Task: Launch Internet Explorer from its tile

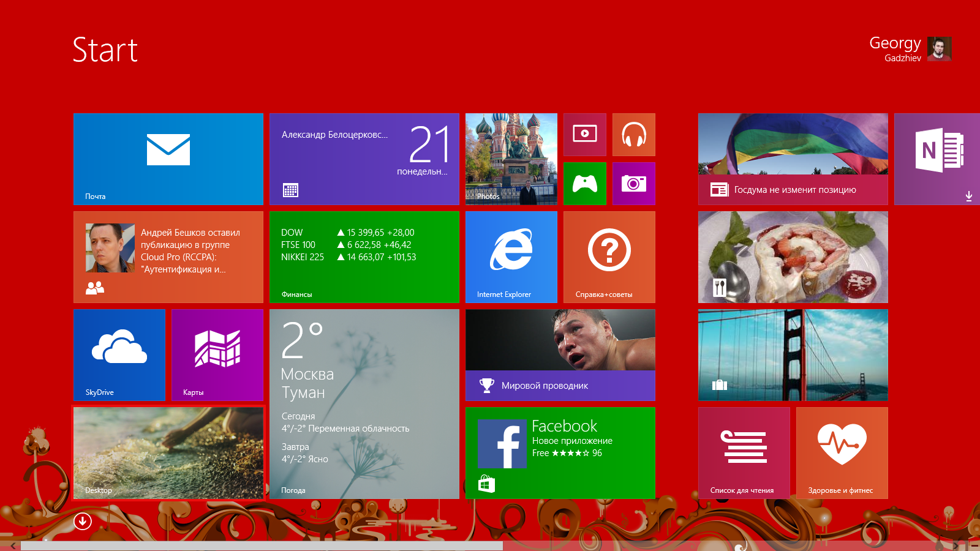Action: [510, 257]
